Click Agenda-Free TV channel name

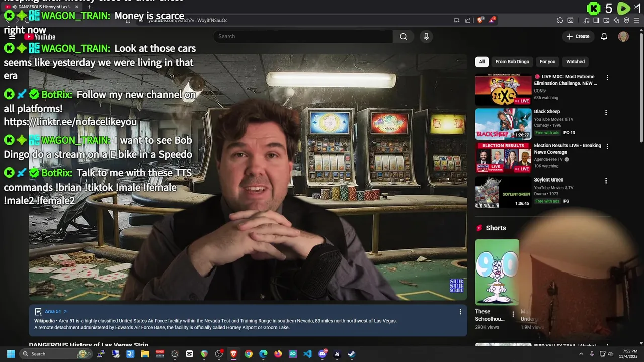tap(548, 159)
